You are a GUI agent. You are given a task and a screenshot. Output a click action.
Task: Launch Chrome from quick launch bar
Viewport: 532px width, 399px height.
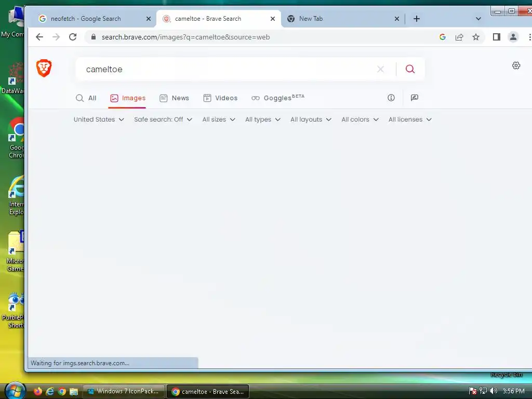click(62, 391)
